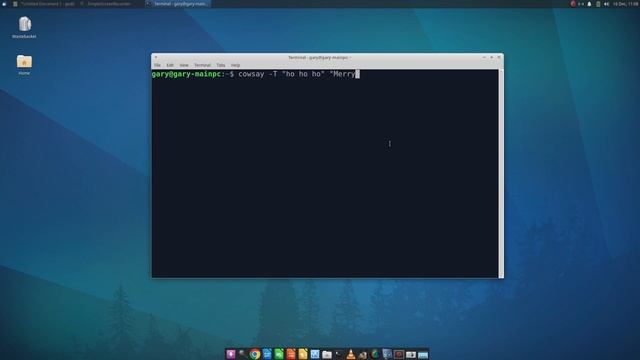
Task: Launch LibreOffice Writer from dock
Action: click(x=267, y=354)
